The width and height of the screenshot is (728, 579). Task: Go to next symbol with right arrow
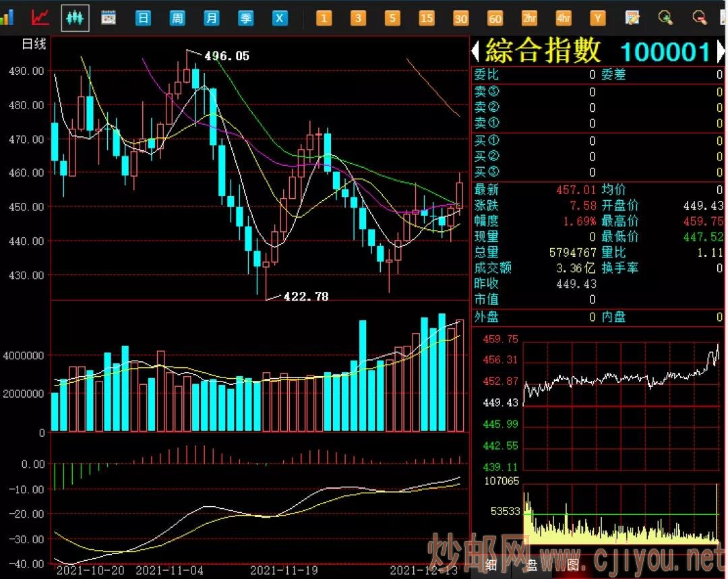click(719, 51)
